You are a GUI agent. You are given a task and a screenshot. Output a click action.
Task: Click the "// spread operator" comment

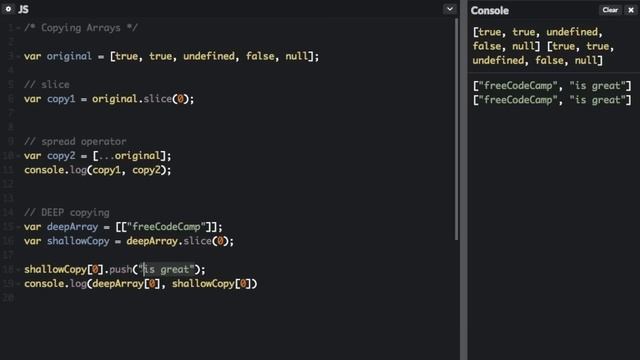(75, 142)
